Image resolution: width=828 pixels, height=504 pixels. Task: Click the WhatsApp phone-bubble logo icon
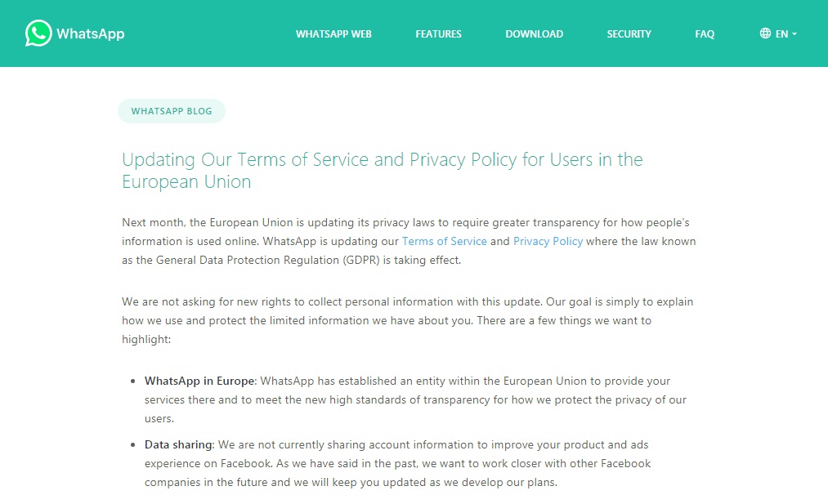pos(38,33)
